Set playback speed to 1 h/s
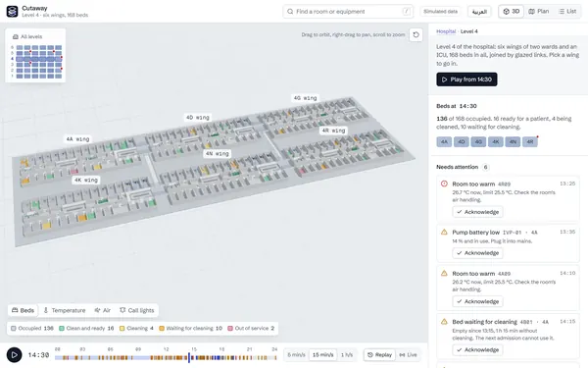 tap(347, 355)
